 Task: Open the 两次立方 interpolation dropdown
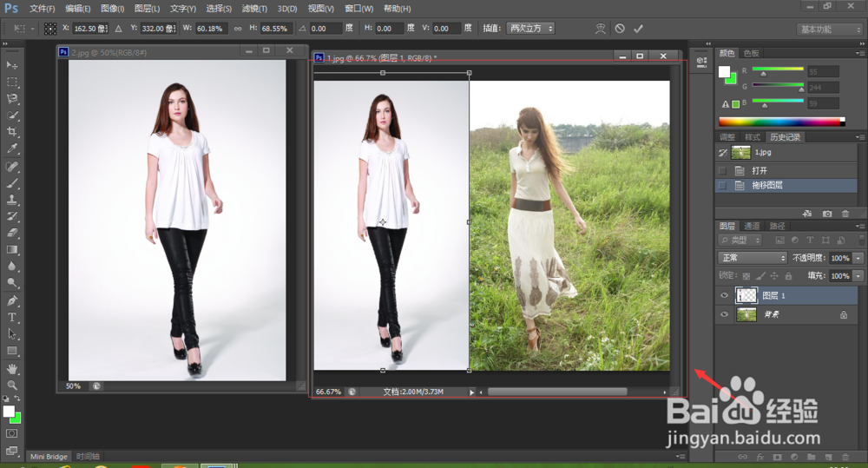pos(529,29)
